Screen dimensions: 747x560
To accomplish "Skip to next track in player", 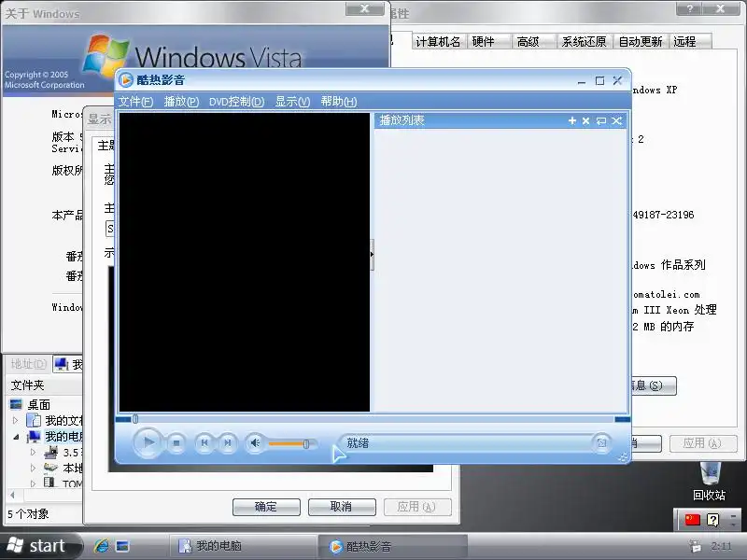I will (x=227, y=443).
